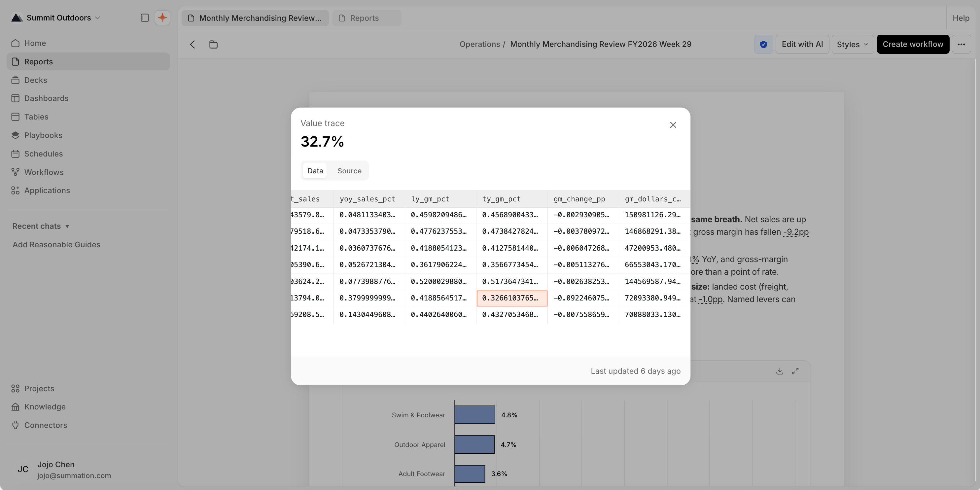The height and width of the screenshot is (490, 980).
Task: Close the Value trace dialog
Action: 673,125
